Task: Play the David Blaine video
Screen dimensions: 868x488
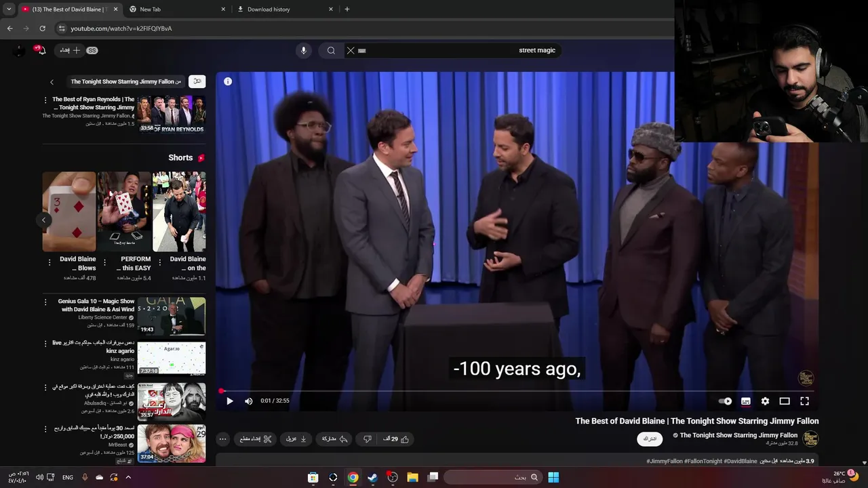Action: coord(230,401)
